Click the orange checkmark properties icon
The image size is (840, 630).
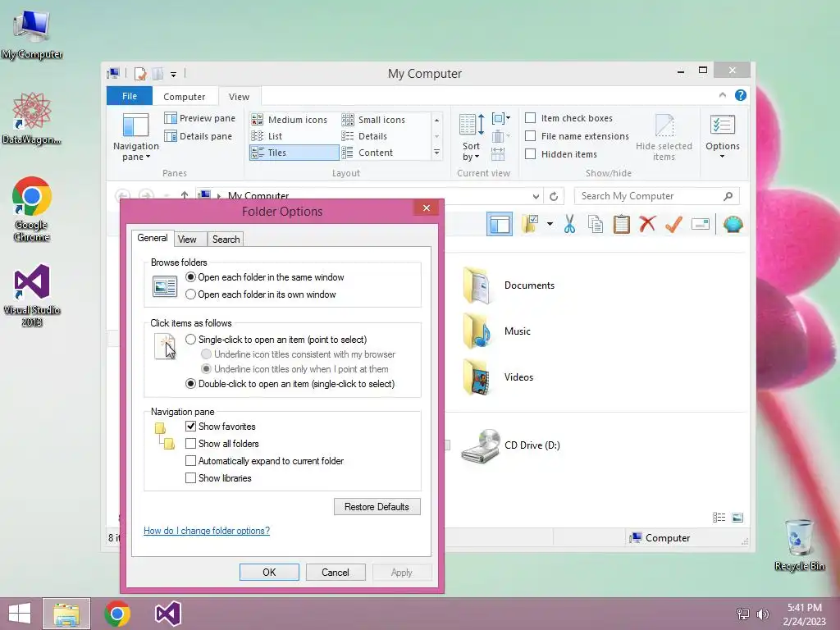tap(673, 224)
